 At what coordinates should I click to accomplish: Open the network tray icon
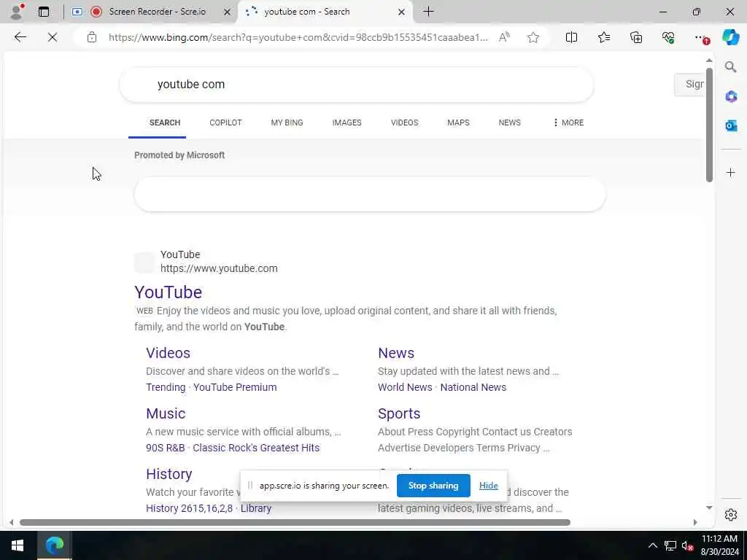click(x=670, y=545)
